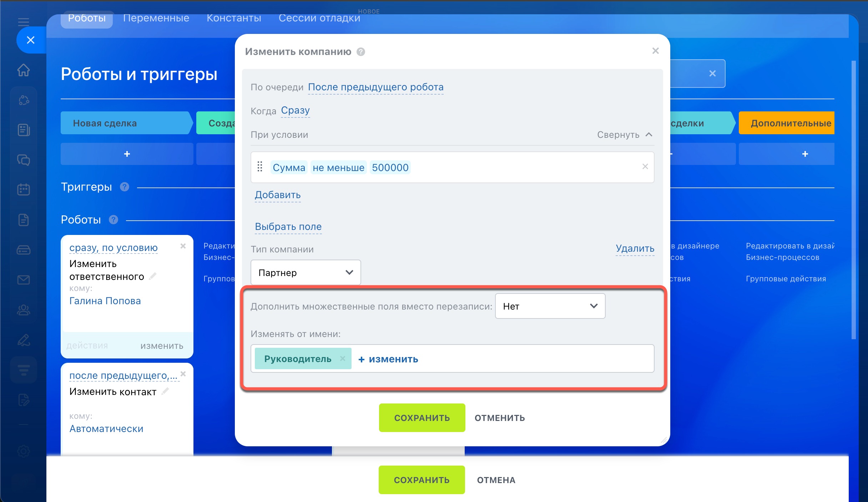The width and height of the screenshot is (868, 502).
Task: Open the calendar icon in sidebar
Action: (x=24, y=189)
